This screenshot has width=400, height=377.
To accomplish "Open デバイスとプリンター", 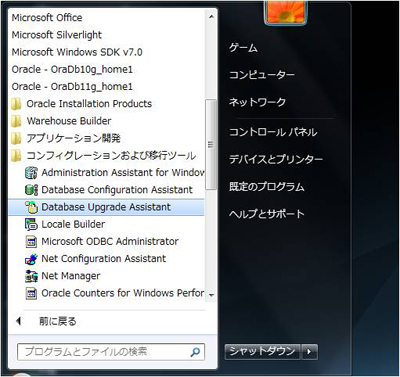I will 276,159.
